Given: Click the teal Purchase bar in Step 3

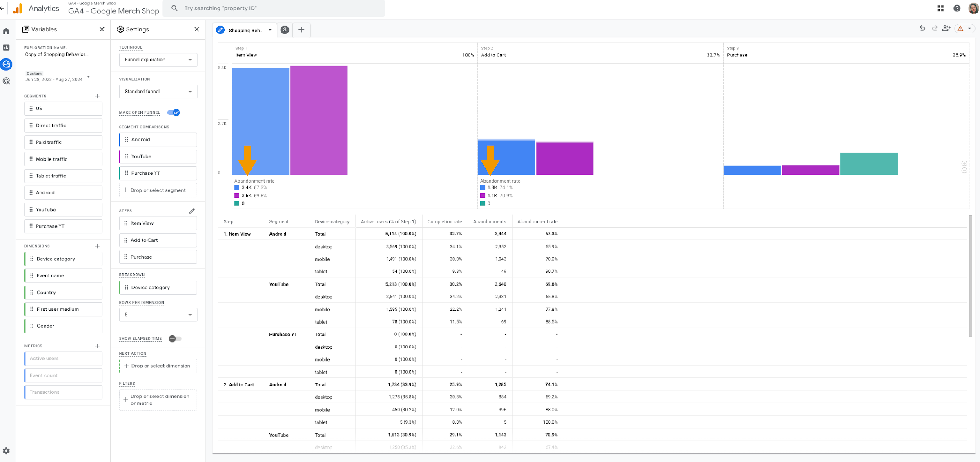Looking at the screenshot, I should 869,164.
